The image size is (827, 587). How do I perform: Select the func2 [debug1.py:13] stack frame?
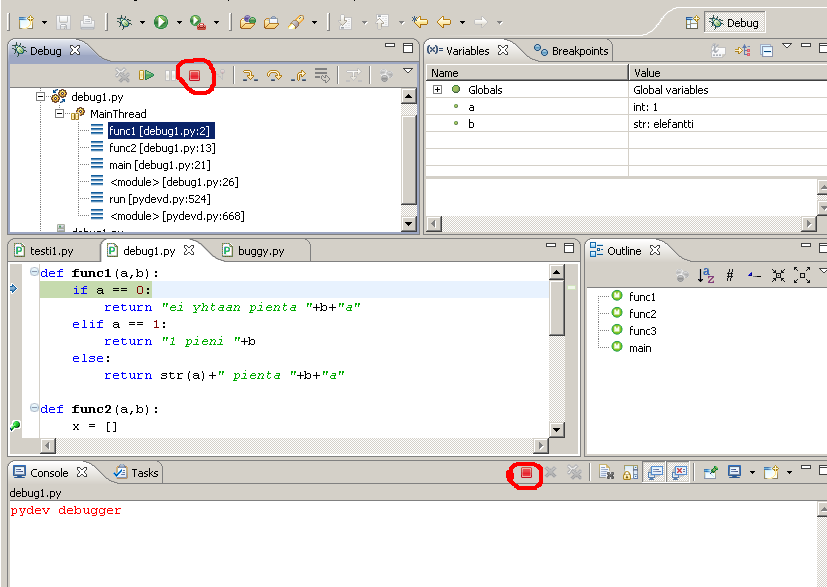tap(161, 148)
